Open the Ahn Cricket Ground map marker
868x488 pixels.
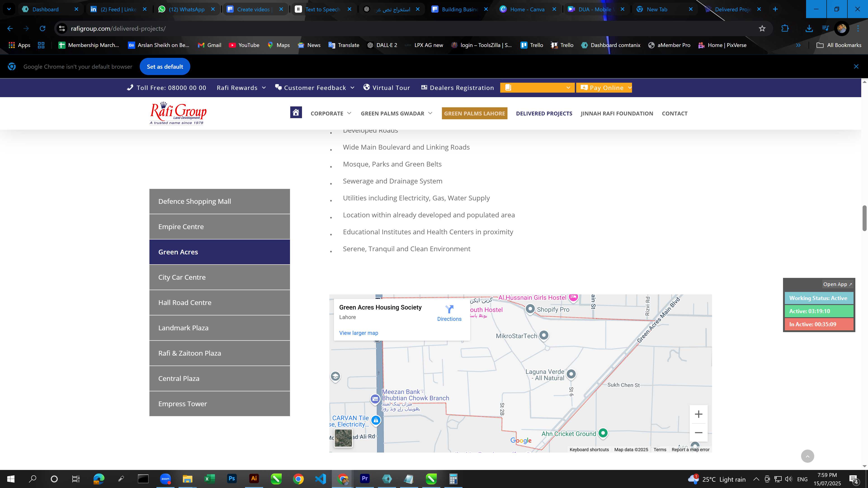pyautogui.click(x=603, y=433)
